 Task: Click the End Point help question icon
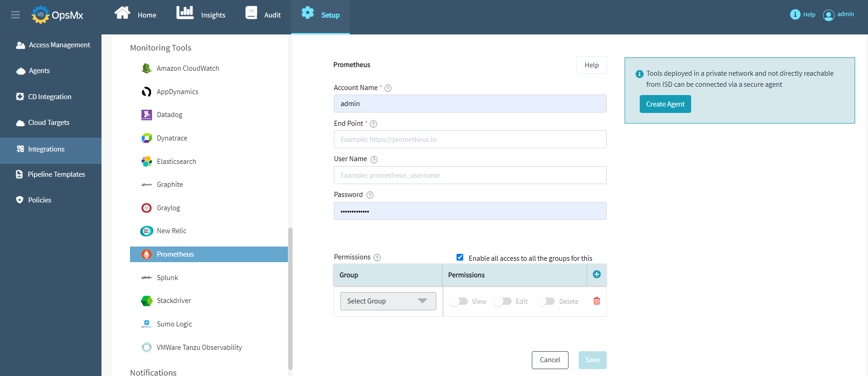tap(373, 124)
